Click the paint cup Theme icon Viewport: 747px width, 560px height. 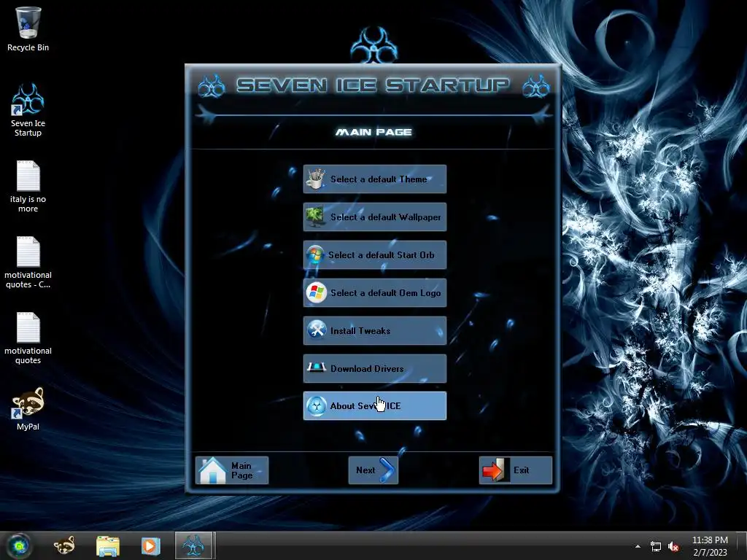click(315, 179)
